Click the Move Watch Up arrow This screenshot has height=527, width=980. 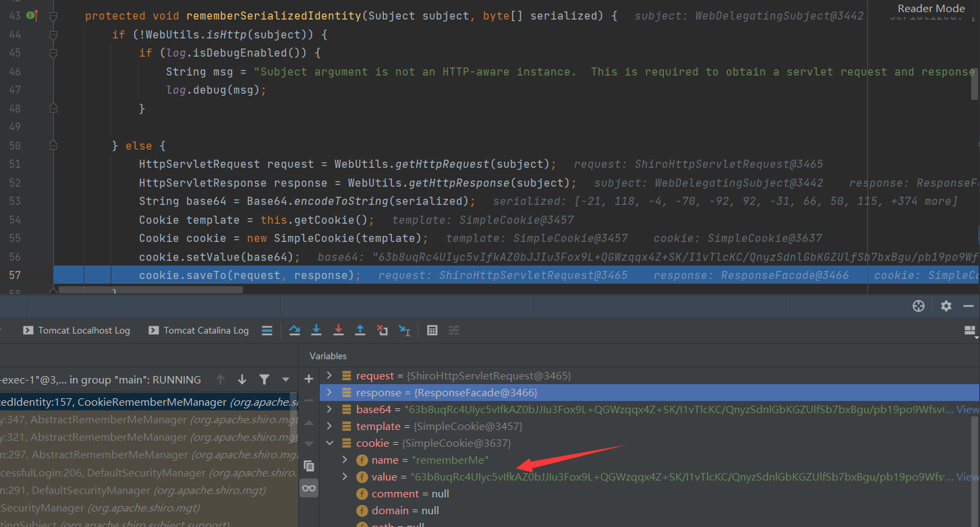click(309, 423)
